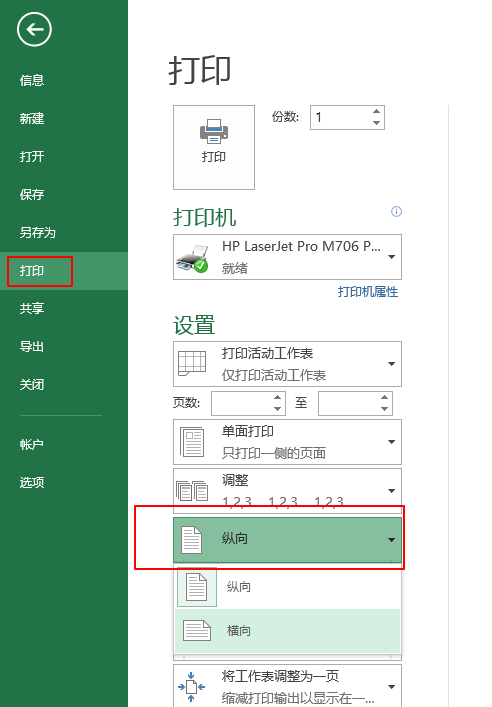The height and width of the screenshot is (707, 492).
Task: Click the 份数 copies input field
Action: (x=340, y=118)
